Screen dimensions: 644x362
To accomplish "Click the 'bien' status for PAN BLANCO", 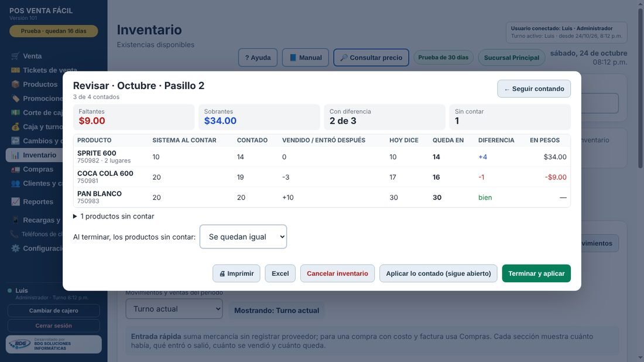I will click(485, 197).
